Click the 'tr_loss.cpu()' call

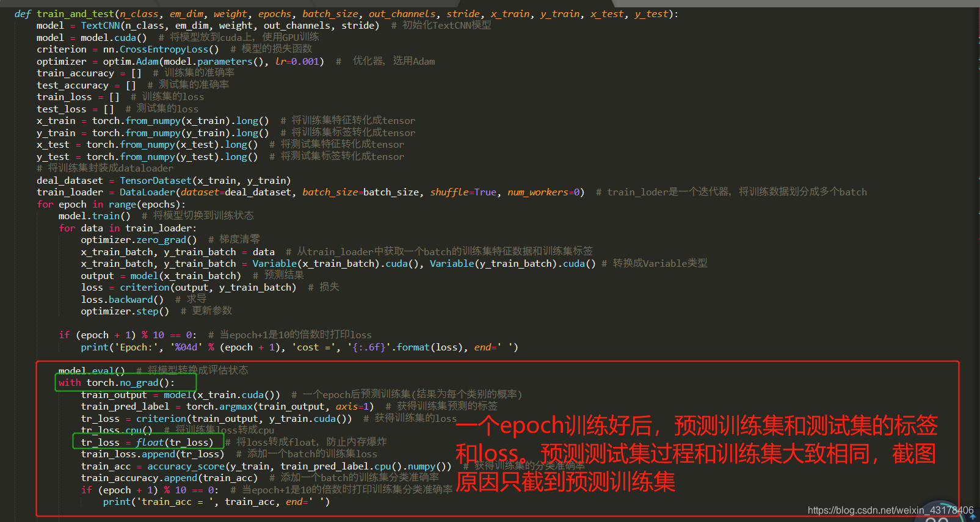(x=117, y=430)
